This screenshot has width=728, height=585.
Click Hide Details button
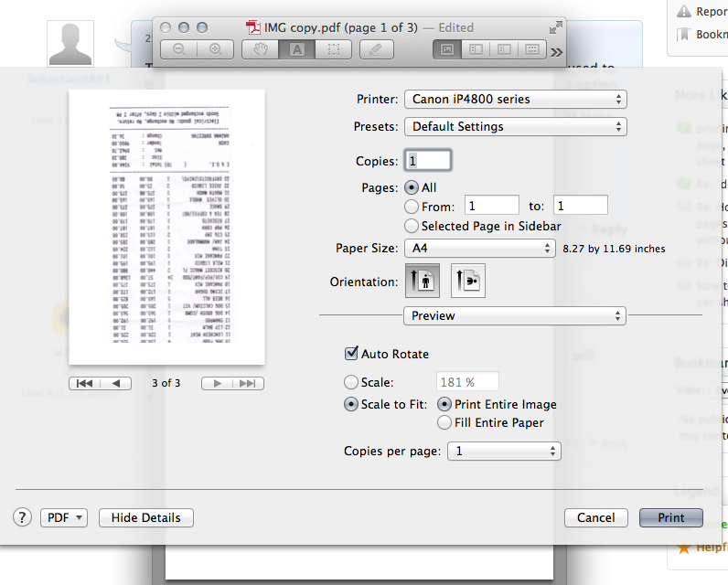[x=146, y=517]
